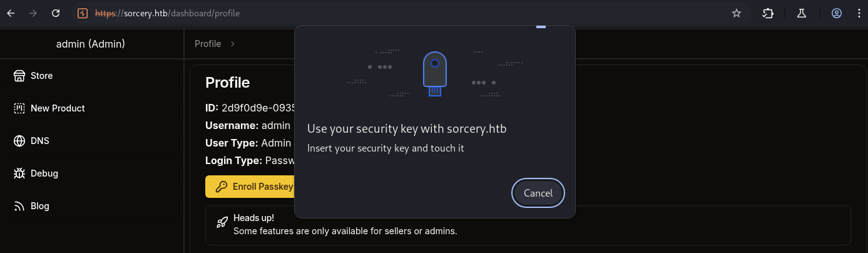This screenshot has height=253, width=868.
Task: Bookmark this page with the star
Action: 737,13
